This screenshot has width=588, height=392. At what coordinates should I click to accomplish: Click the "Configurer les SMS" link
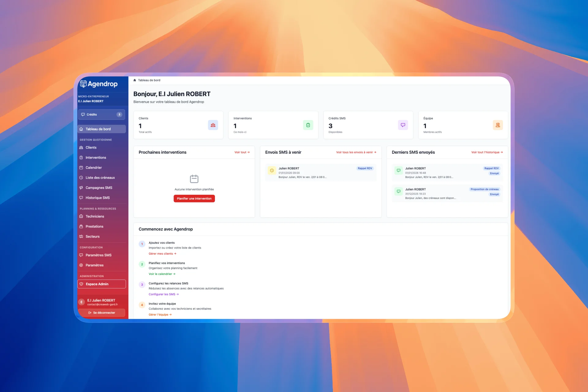[164, 294]
